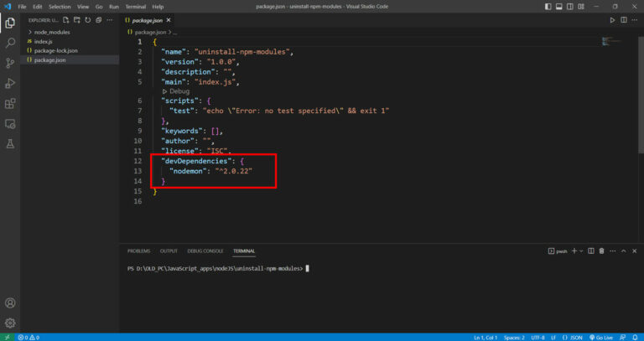This screenshot has height=341, width=644.
Task: Switch to the PROBLEMS tab
Action: point(138,251)
